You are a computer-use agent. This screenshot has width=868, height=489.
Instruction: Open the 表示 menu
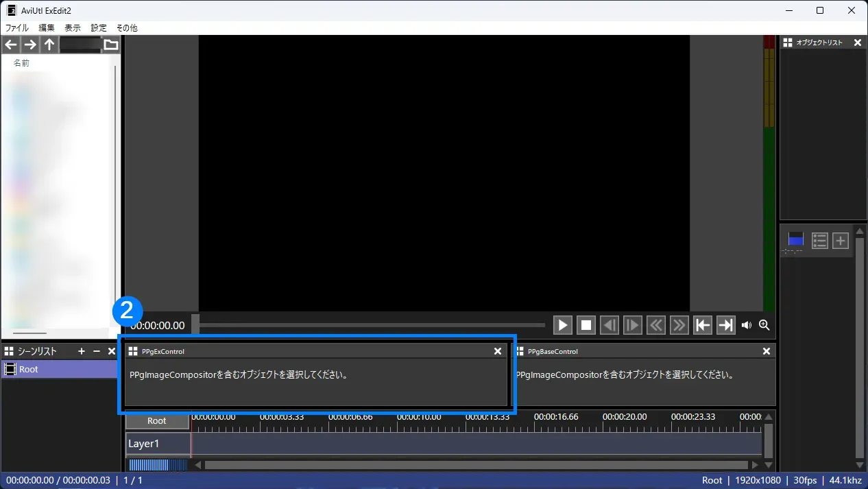coord(73,28)
